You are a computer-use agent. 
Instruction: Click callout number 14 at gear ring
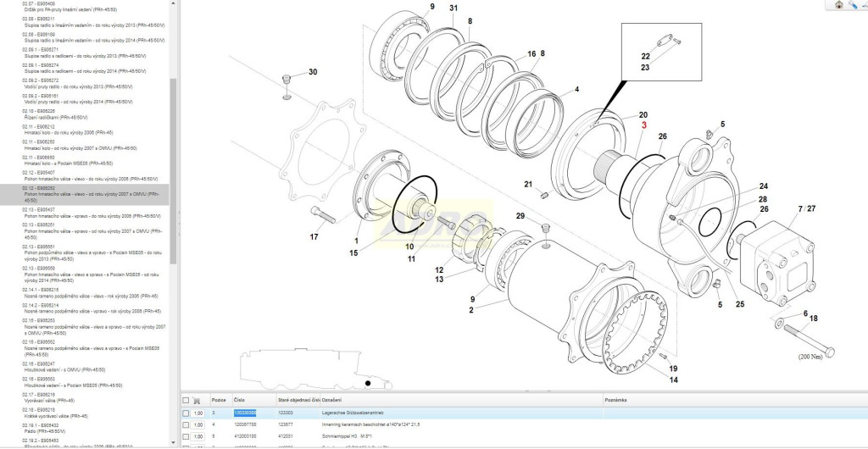673,380
